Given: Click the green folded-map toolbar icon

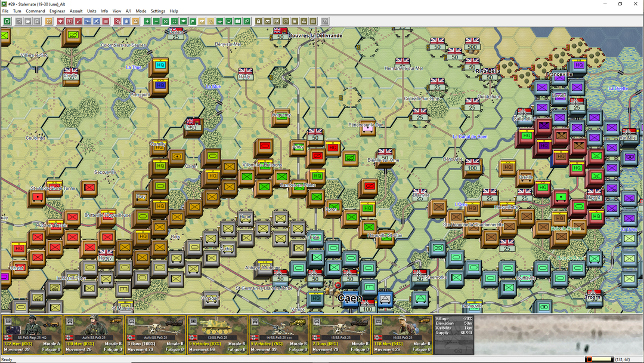Looking at the screenshot, I should (238, 21).
